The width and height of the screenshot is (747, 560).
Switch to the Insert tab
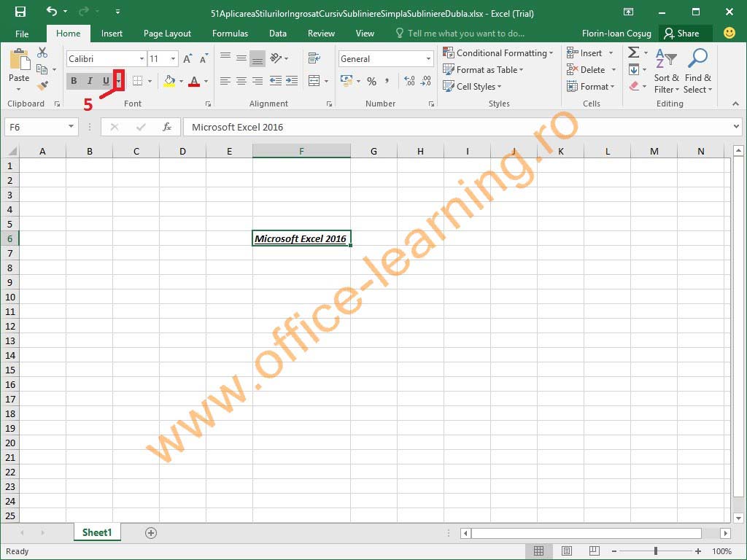[112, 34]
